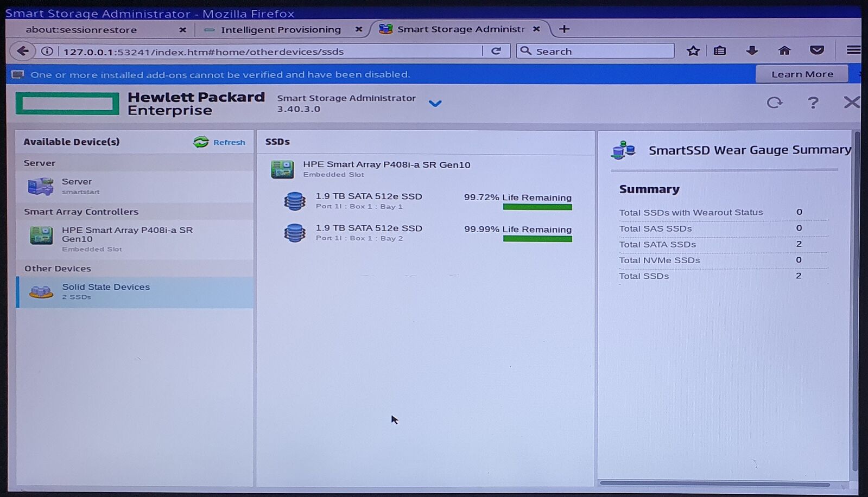Viewport: 868px width, 497px height.
Task: Open the Firefox downloads arrow icon
Action: 752,51
